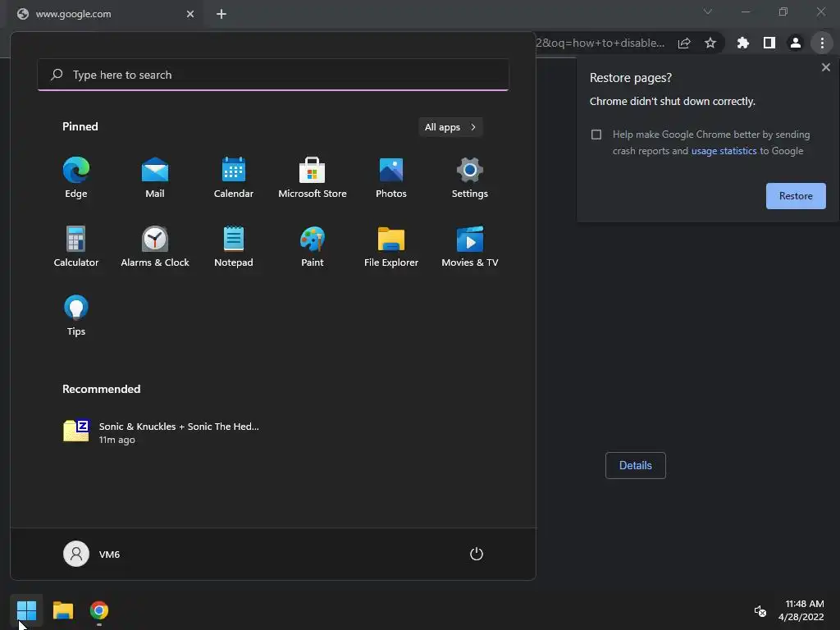Focus the Type here to search box
The width and height of the screenshot is (840, 630).
[x=273, y=75]
